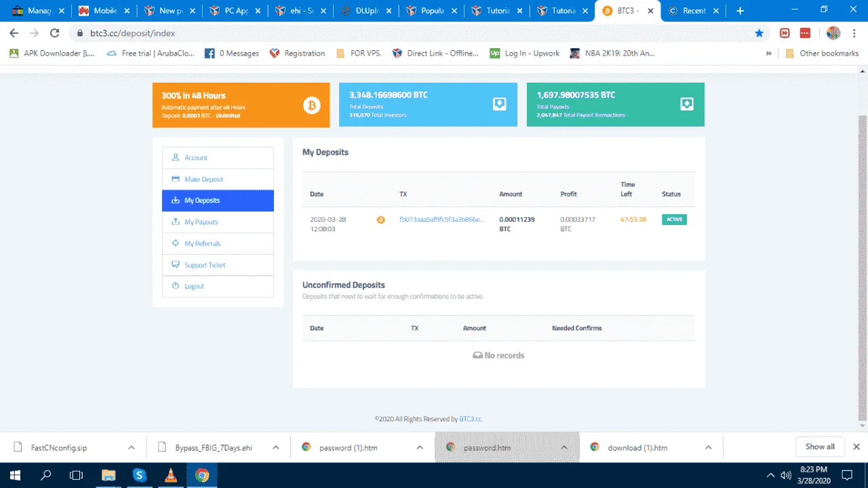Open the Free trial ArubaCloud bookmark
The height and width of the screenshot is (488, 868).
151,53
